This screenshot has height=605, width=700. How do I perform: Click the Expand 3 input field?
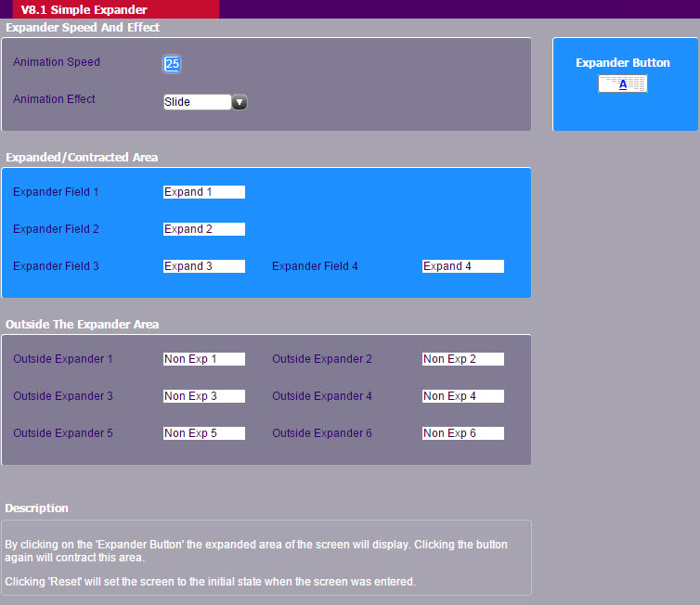[204, 266]
